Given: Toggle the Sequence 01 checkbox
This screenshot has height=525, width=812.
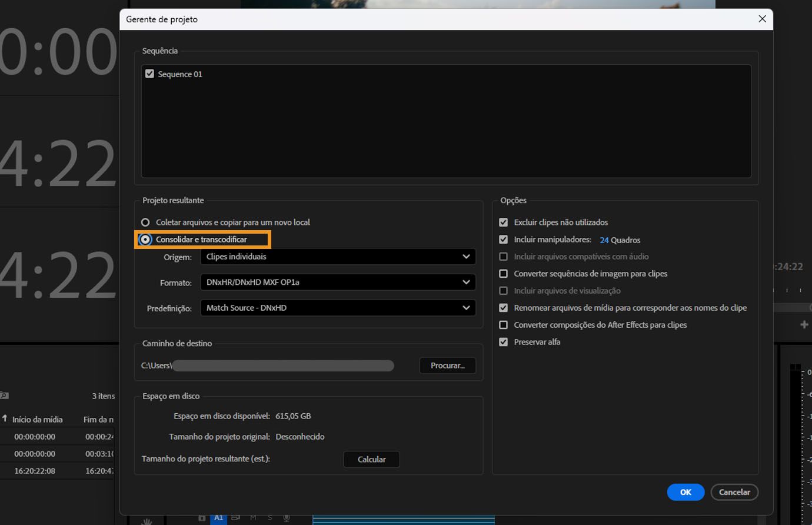Looking at the screenshot, I should tap(149, 74).
